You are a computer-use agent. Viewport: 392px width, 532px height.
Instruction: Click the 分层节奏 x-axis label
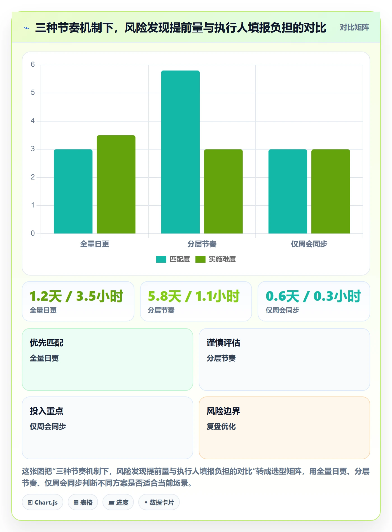[x=202, y=244]
